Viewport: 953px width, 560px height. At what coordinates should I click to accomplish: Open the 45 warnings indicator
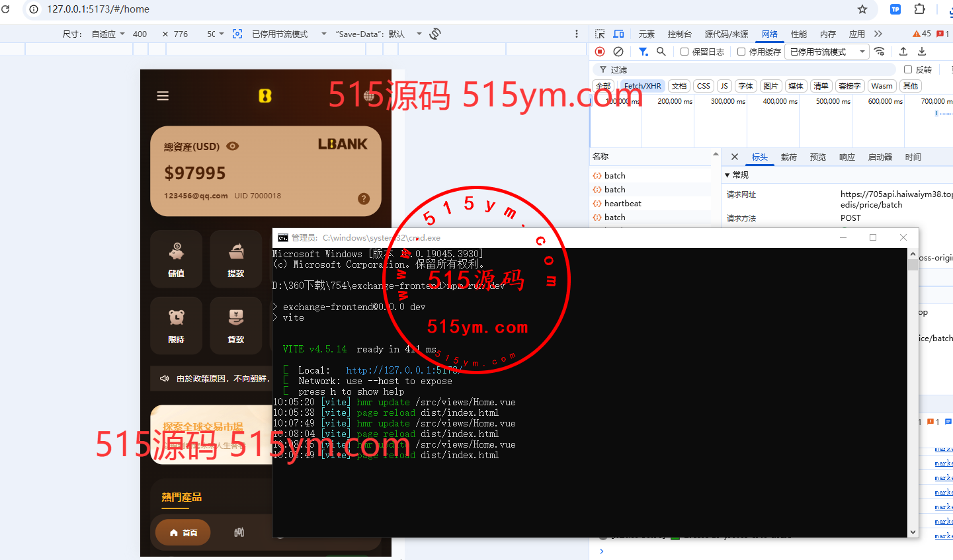tap(922, 34)
